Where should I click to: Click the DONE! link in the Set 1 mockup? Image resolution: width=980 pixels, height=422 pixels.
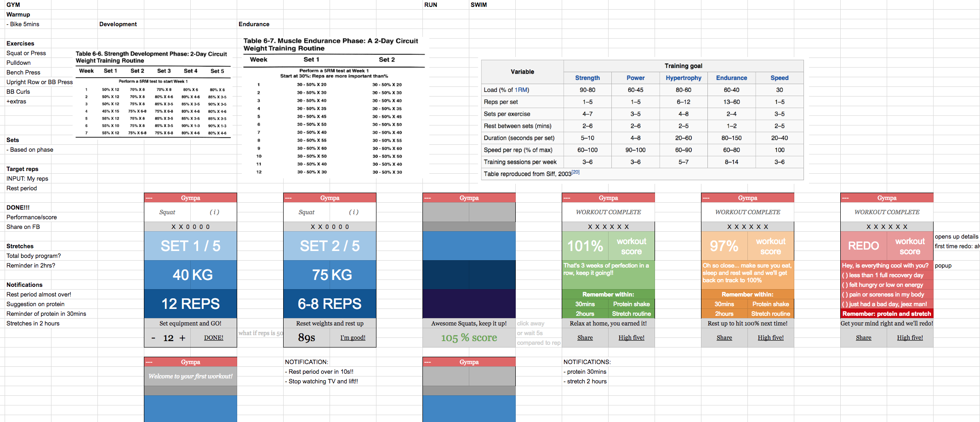214,337
